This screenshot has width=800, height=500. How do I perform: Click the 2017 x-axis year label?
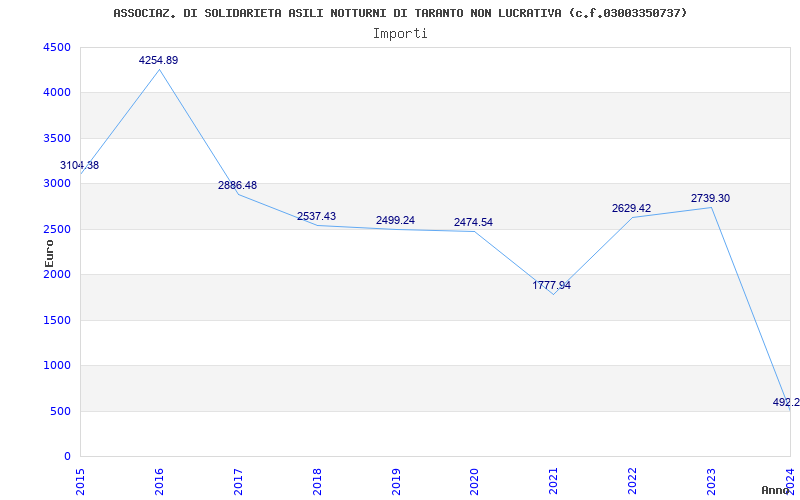pos(238,482)
